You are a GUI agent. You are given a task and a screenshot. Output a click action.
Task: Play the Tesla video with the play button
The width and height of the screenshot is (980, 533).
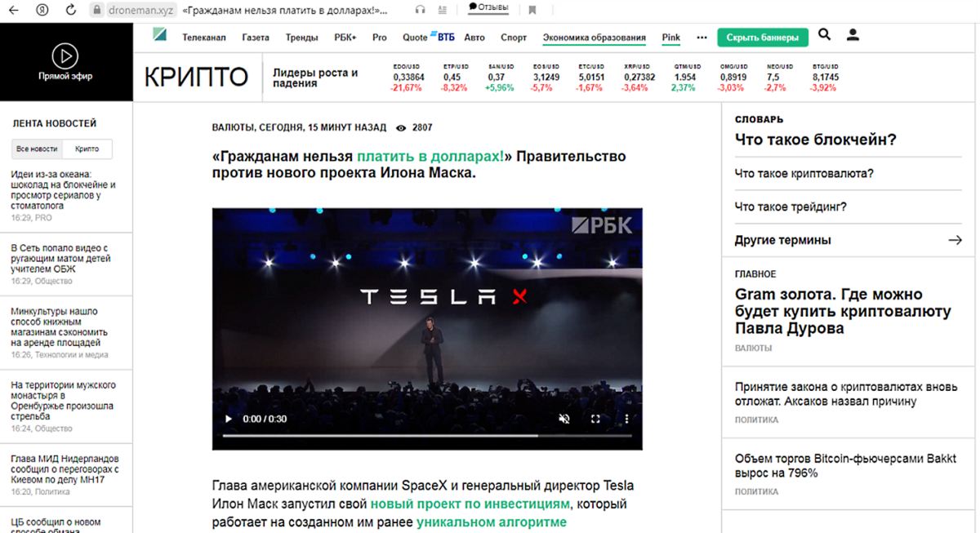tap(229, 419)
